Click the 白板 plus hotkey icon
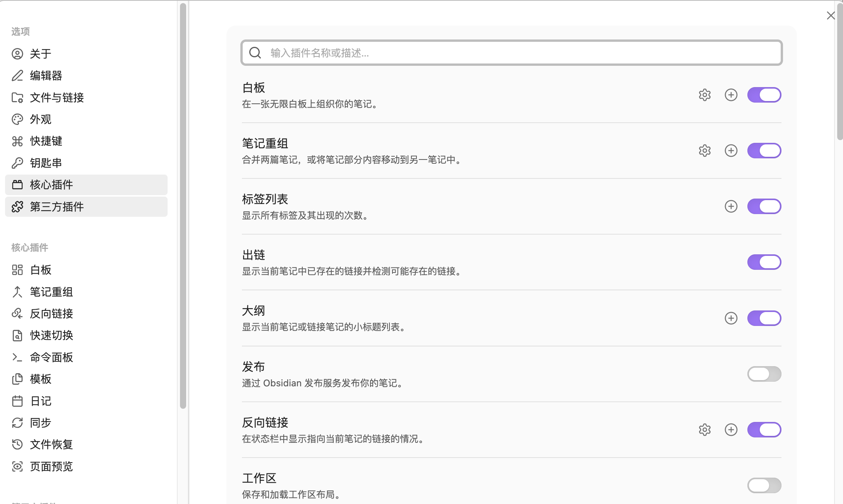The height and width of the screenshot is (504, 843). coord(731,95)
